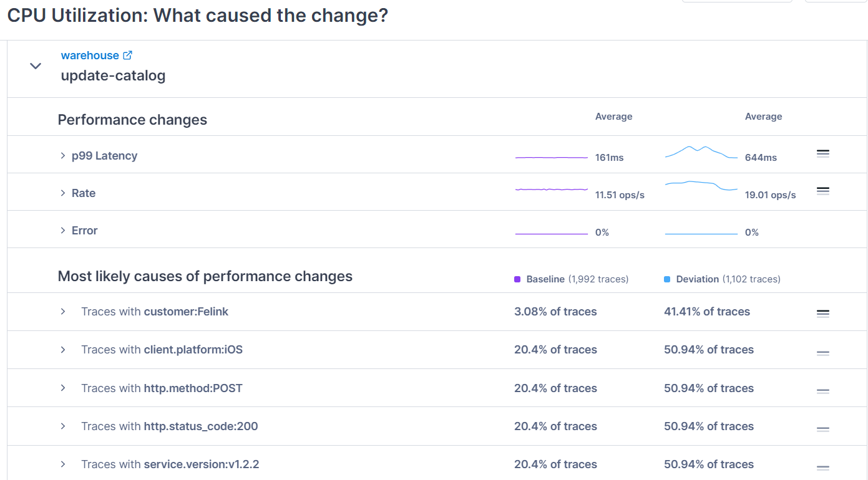
Task: Expand the Rate performance row
Action: click(62, 193)
